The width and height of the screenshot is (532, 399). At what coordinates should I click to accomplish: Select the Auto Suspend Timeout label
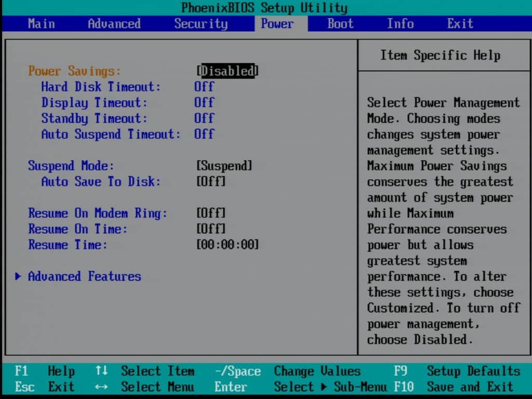[111, 135]
